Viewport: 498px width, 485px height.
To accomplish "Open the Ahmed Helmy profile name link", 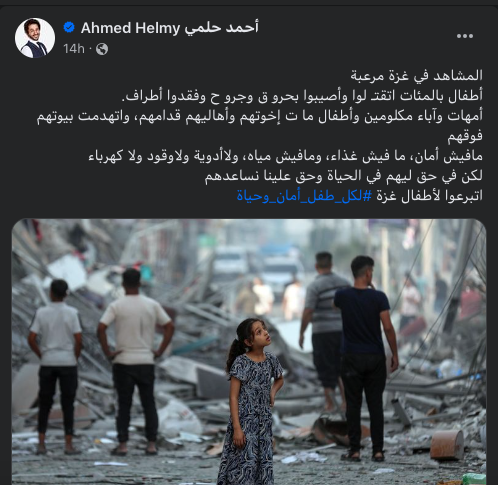I will click(x=130, y=28).
